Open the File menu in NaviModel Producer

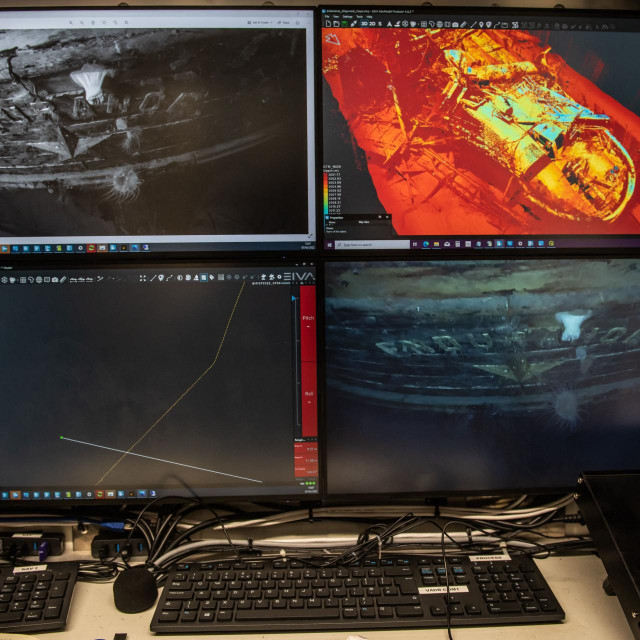[x=328, y=16]
